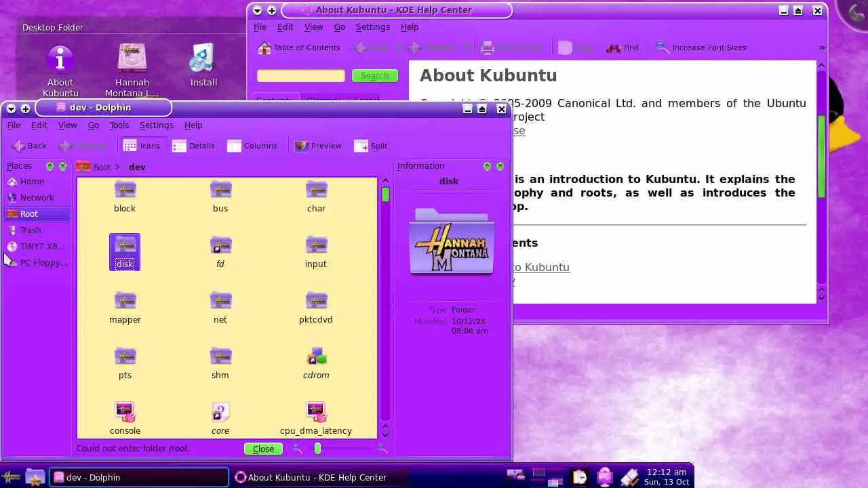
Task: Switch Dolphin to Details view mode
Action: (x=193, y=146)
